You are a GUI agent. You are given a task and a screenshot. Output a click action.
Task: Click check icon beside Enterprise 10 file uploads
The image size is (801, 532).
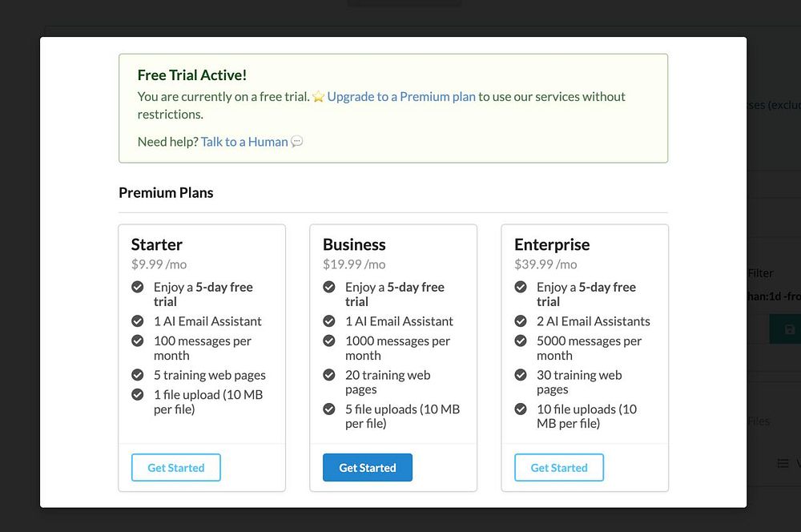pyautogui.click(x=520, y=409)
